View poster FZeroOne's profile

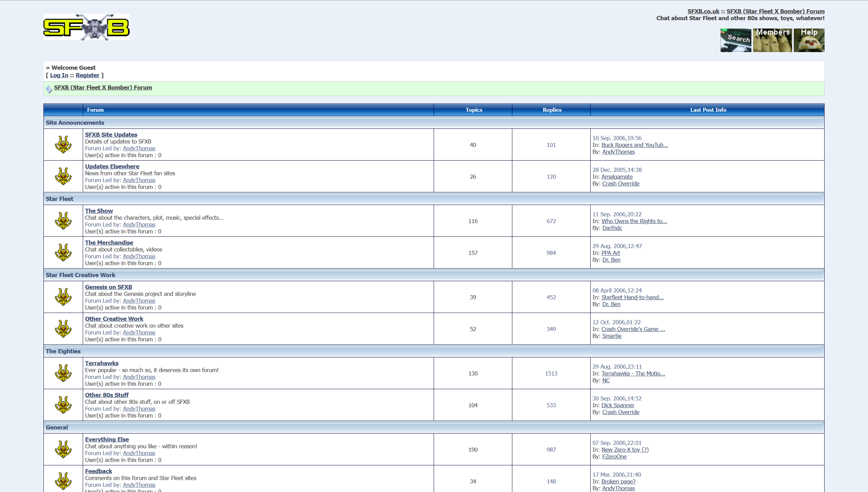[615, 456]
